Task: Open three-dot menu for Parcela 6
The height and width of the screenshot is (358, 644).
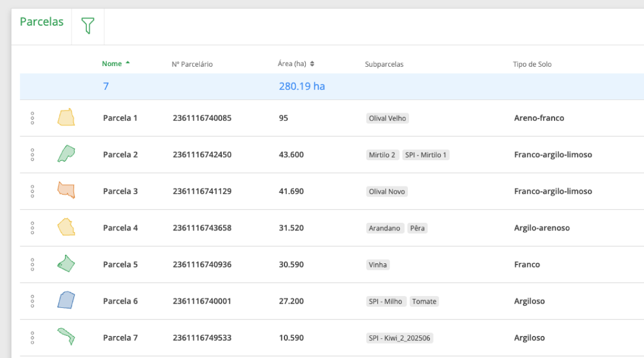Action: pyautogui.click(x=32, y=301)
